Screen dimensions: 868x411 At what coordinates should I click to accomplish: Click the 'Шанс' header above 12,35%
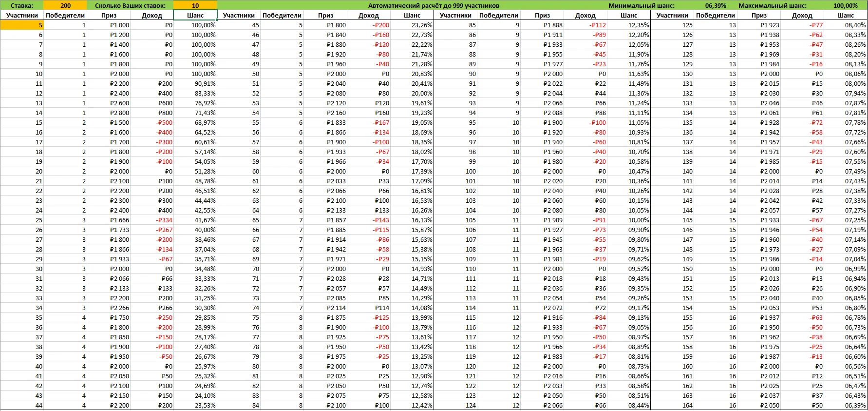(629, 15)
